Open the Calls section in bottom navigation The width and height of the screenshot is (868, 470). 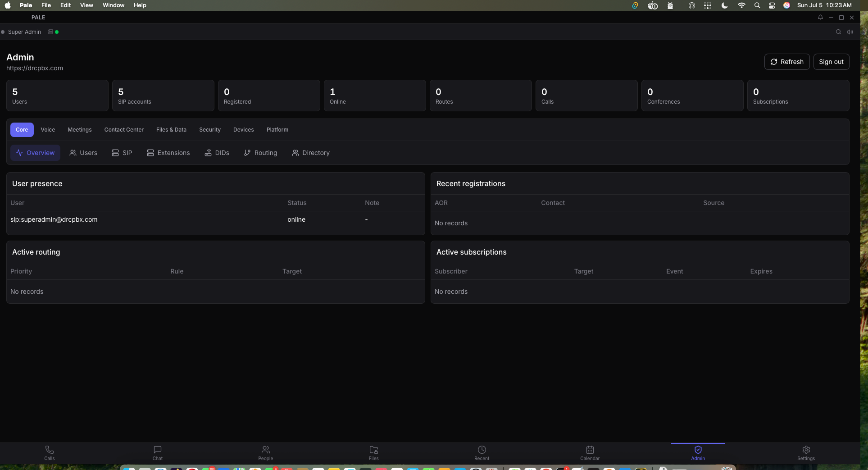[x=50, y=453]
